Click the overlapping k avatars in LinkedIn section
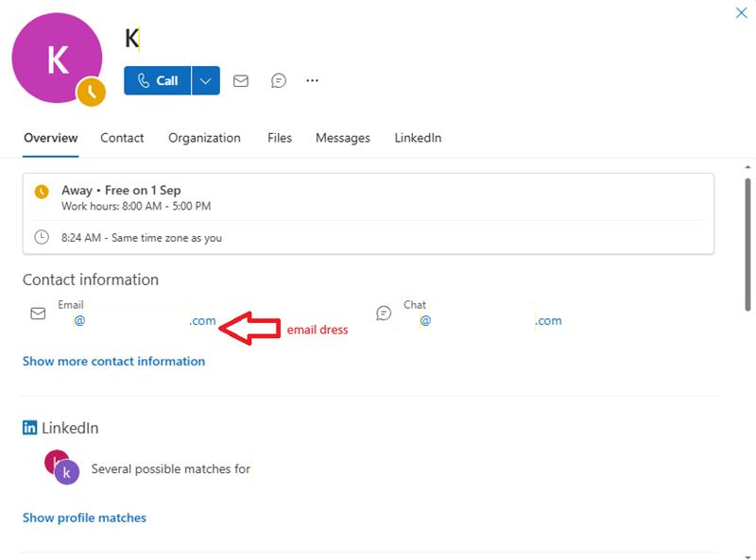The image size is (756, 560). point(61,467)
